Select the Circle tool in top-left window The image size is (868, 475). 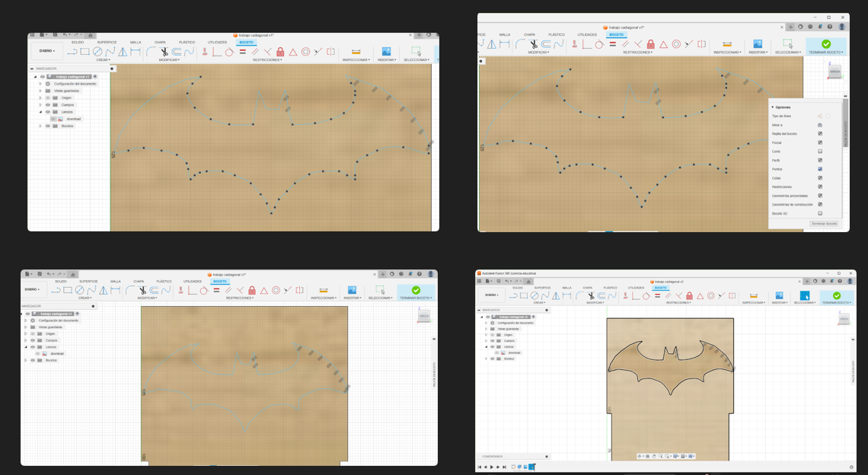(97, 52)
